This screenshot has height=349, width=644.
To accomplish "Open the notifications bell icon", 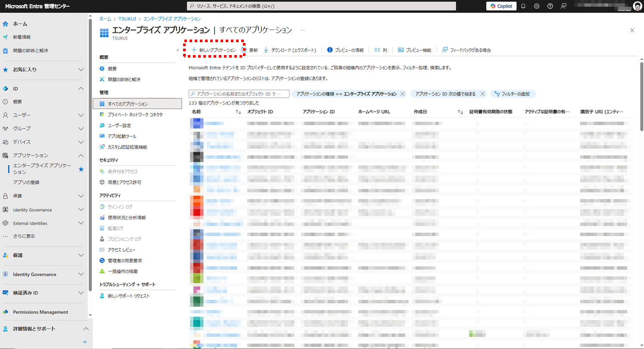I will pyautogui.click(x=523, y=6).
